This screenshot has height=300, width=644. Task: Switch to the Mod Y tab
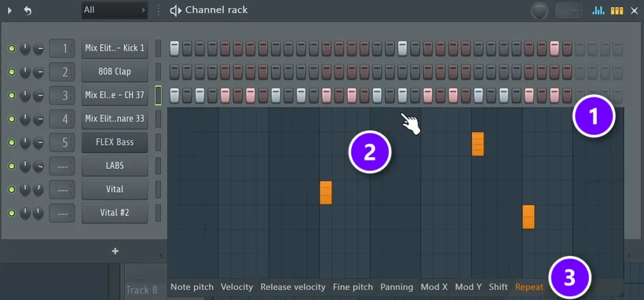pos(468,287)
